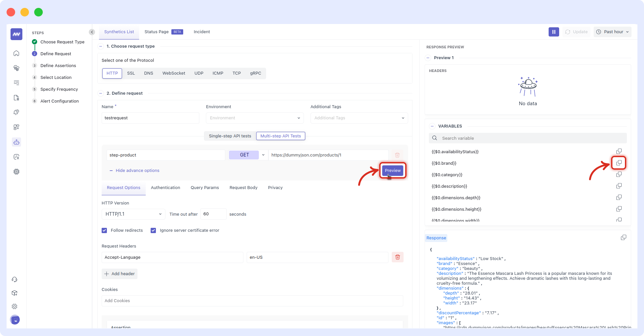
Task: Pause live updates with the pause button
Action: click(554, 32)
